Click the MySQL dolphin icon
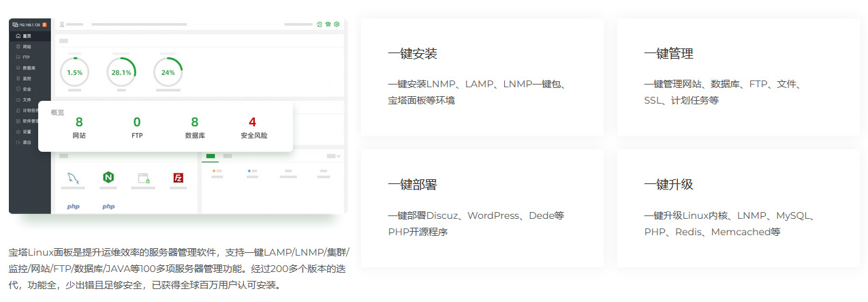This screenshot has width=868, height=302. [x=74, y=179]
